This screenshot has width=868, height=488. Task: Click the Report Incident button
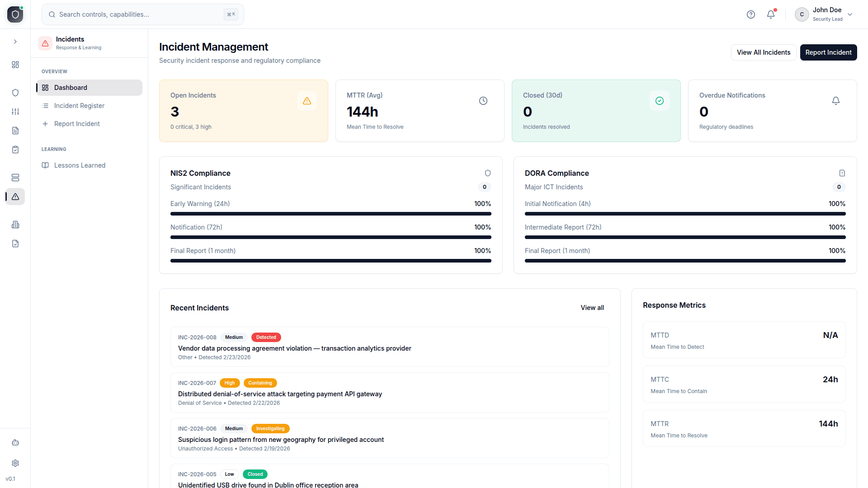pyautogui.click(x=828, y=52)
